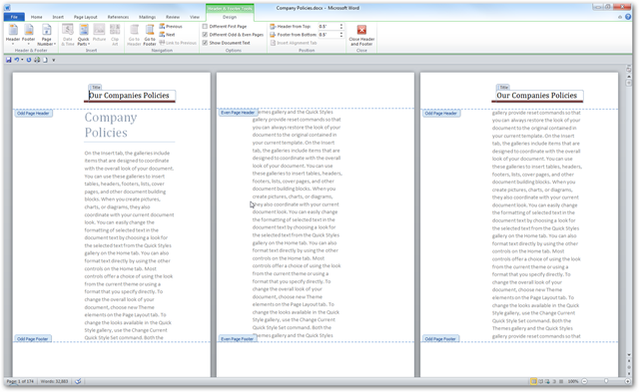Click Word application icon in title bar
639x392 pixels.
(x=8, y=8)
